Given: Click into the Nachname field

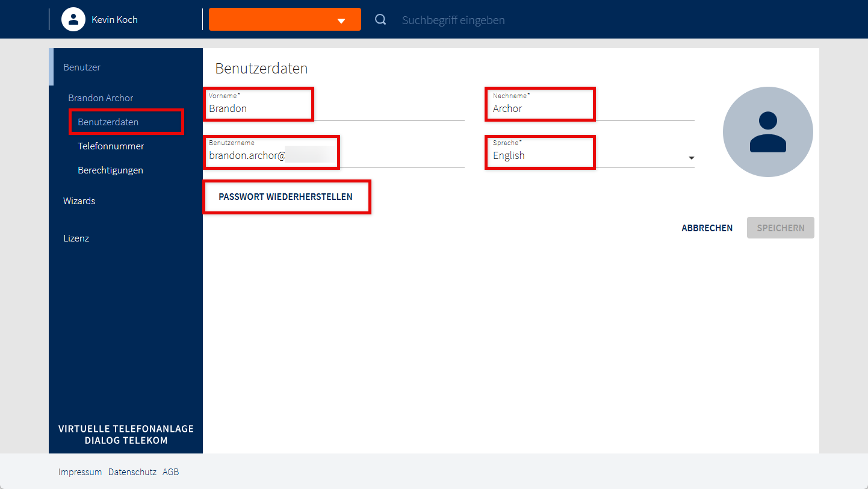Looking at the screenshot, I should pos(590,109).
